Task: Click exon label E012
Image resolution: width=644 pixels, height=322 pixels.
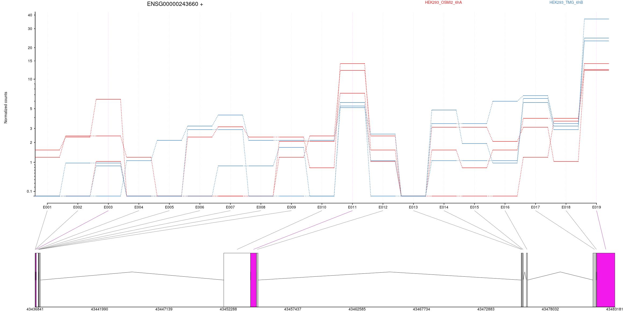Action: pos(383,207)
